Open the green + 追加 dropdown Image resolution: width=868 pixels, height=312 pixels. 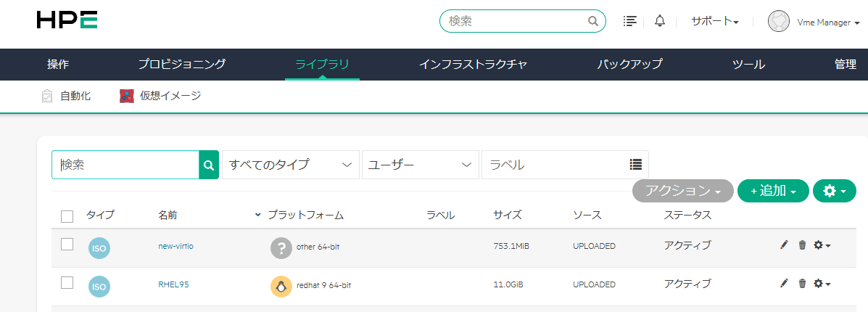click(x=772, y=191)
